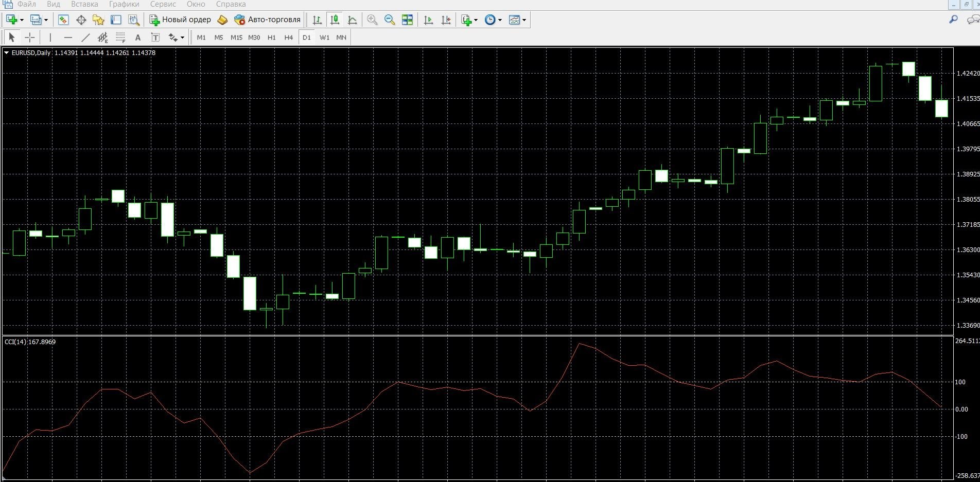The width and height of the screenshot is (980, 482).
Task: Select the trendline tool
Action: 85,38
